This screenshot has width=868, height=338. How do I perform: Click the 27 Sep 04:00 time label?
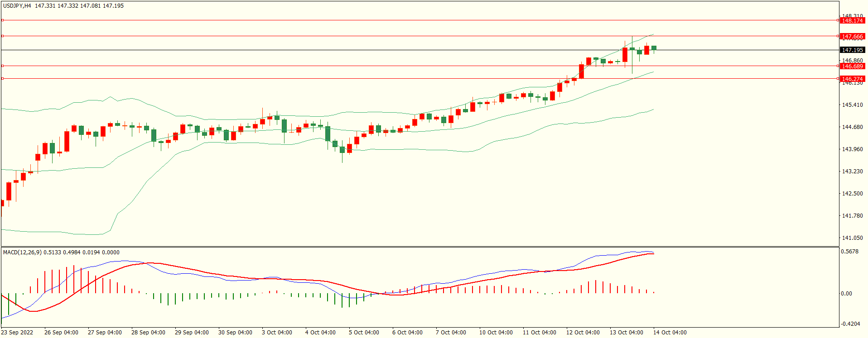pos(105,332)
